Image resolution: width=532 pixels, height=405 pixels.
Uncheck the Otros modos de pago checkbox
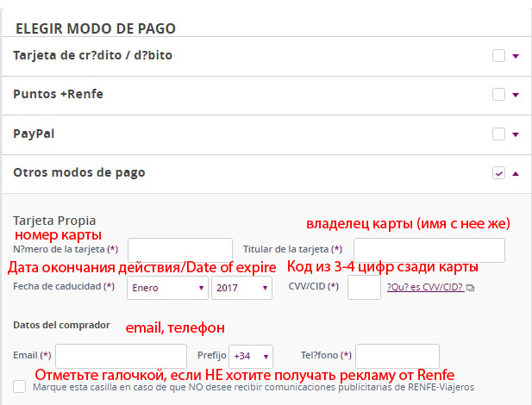[x=498, y=173]
